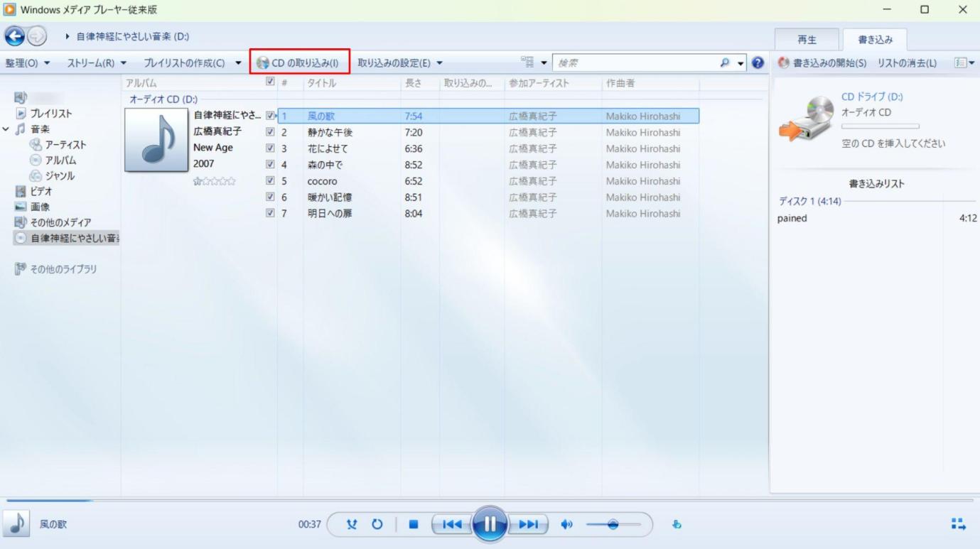This screenshot has height=549, width=980.
Task: Open 取り込みの設定(E) dropdown
Action: pos(400,63)
